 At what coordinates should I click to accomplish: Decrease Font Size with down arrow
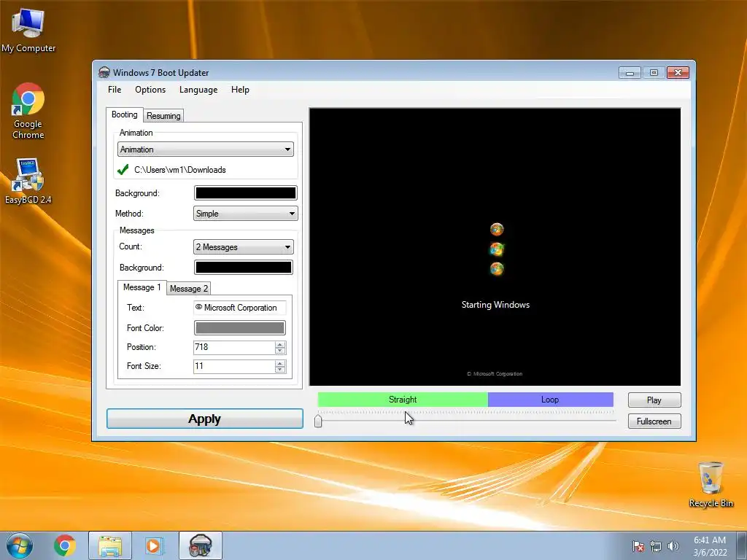[280, 370]
